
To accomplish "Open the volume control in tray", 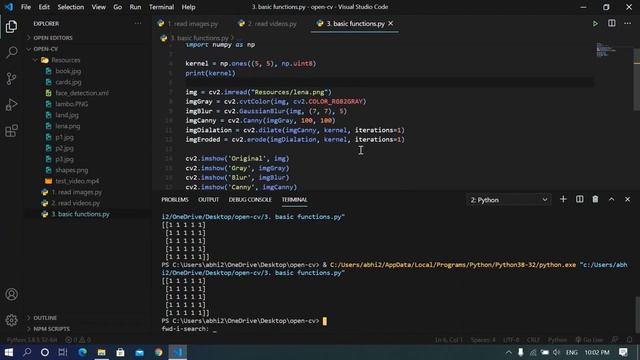I will pyautogui.click(x=557, y=352).
